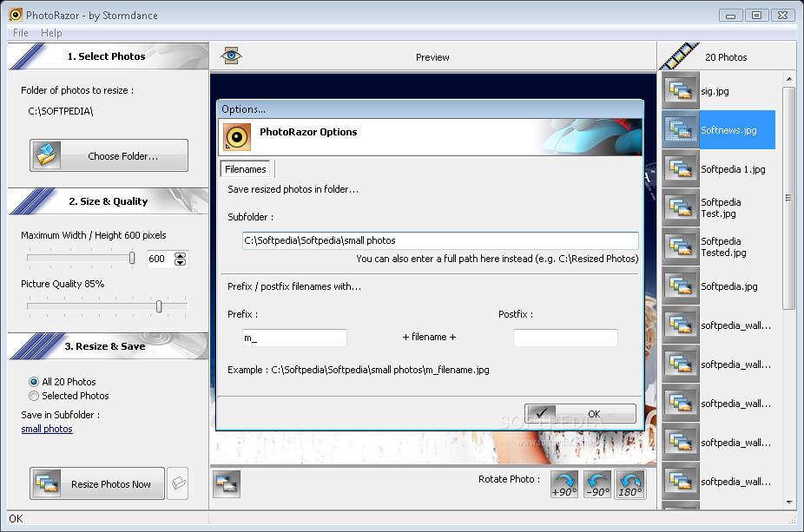Select the Softpedia Tested.jpg thumbnail icon
Image resolution: width=804 pixels, height=532 pixels.
coord(681,247)
